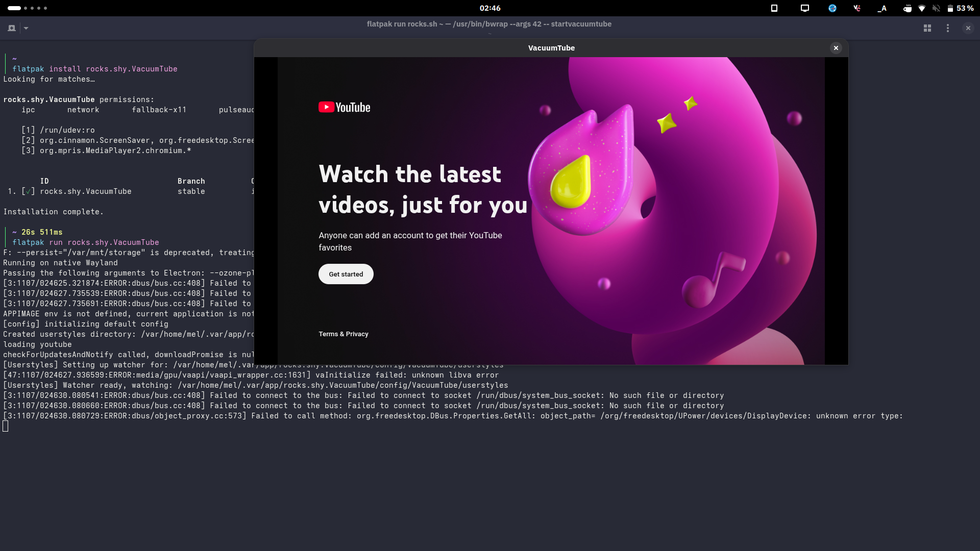Click the monitor display tray icon
980x551 pixels.
coord(805,8)
